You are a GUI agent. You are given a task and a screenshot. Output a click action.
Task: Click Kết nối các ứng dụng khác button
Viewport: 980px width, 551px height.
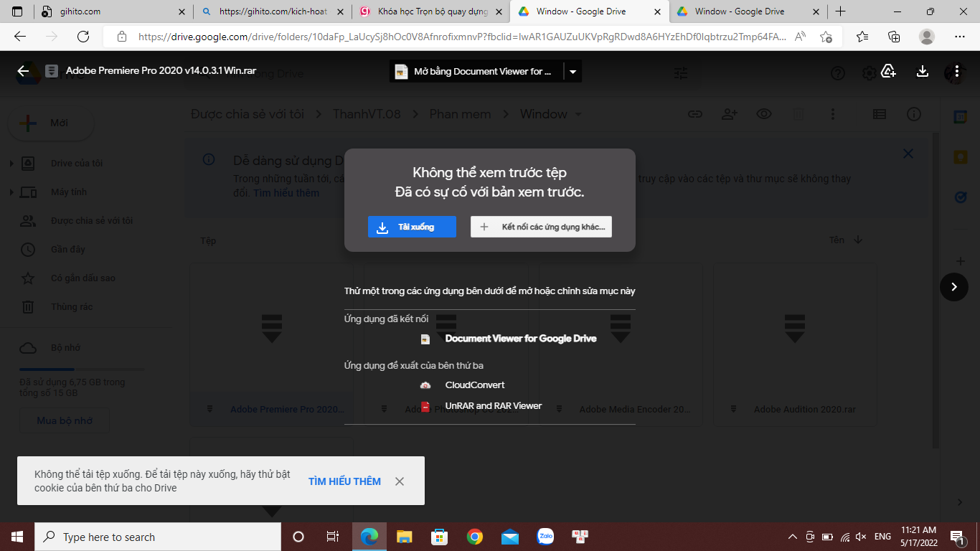point(541,227)
